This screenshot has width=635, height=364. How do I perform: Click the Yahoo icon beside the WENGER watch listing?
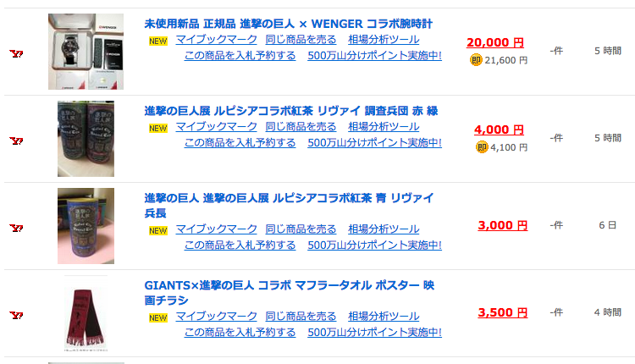point(16,53)
